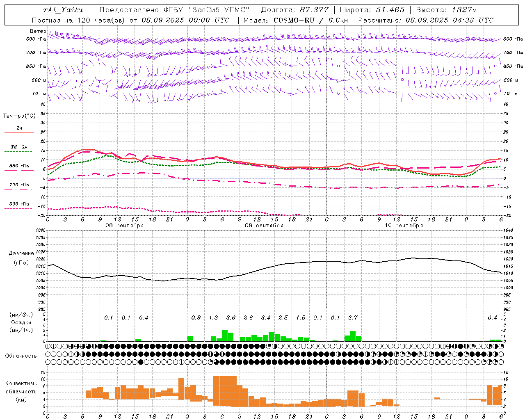
Task: Click the 3.4 precipitation total value
Action: (x=265, y=317)
